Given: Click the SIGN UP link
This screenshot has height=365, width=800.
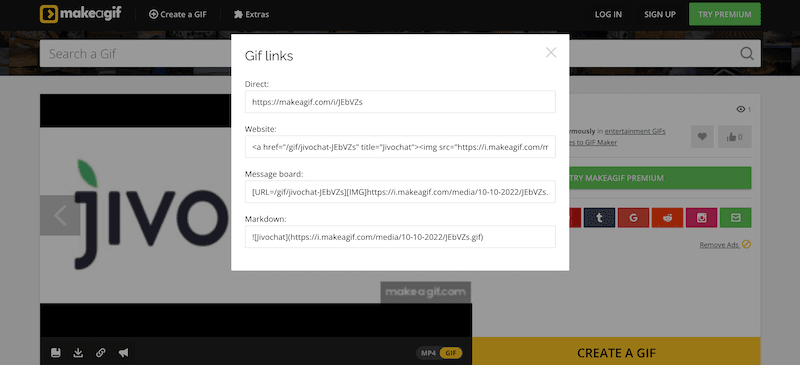Looking at the screenshot, I should pyautogui.click(x=660, y=14).
